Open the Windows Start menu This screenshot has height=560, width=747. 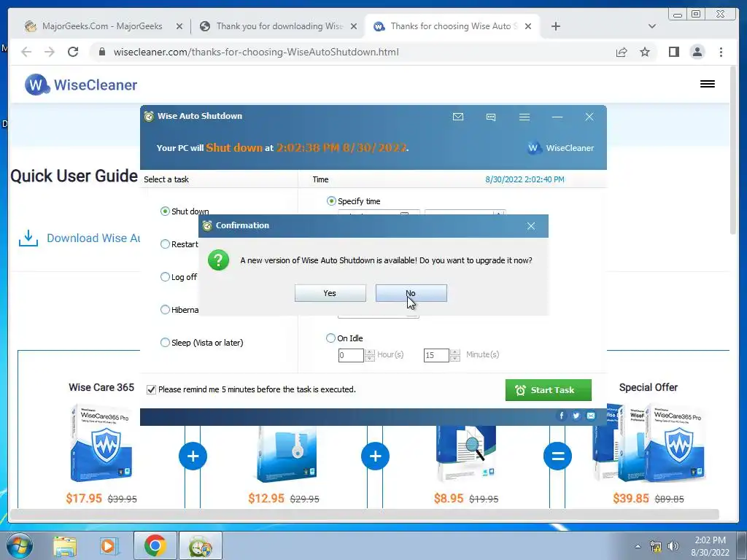tap(20, 545)
